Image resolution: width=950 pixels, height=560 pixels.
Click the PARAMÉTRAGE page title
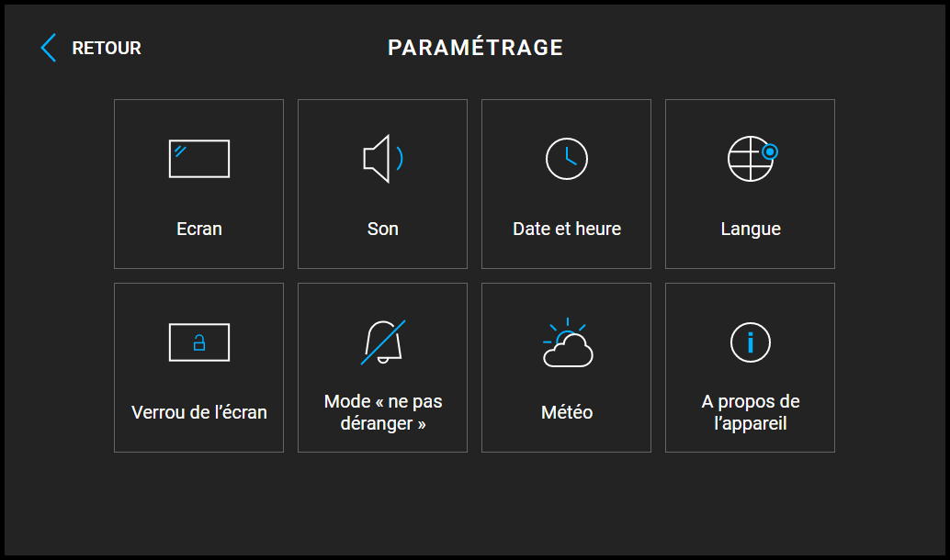pos(476,47)
